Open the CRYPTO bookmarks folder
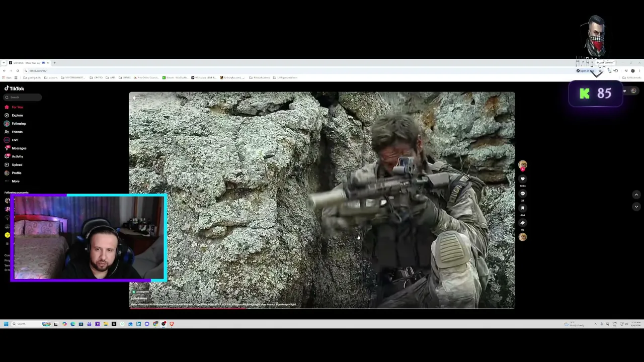The height and width of the screenshot is (362, 644). pos(97,78)
